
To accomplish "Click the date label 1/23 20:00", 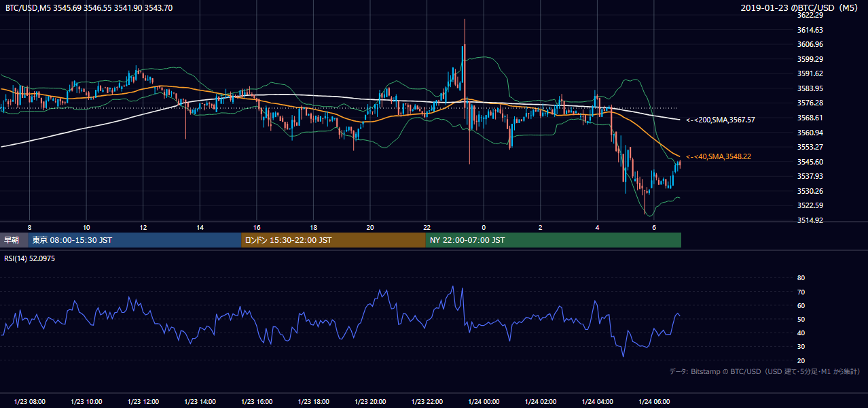I will 370,402.
